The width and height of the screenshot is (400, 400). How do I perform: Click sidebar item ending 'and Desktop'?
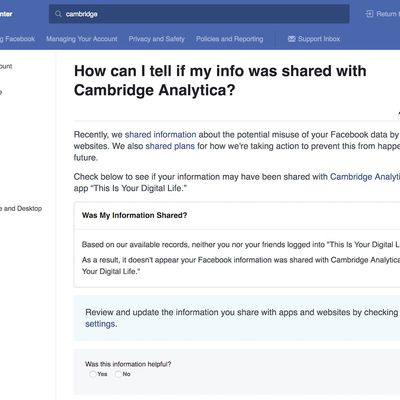(21, 209)
